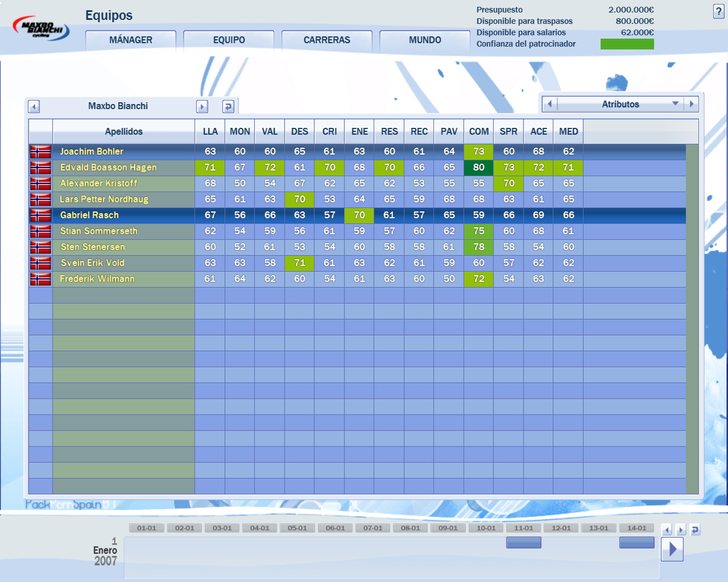Open the CARRERAS menu tab

pyautogui.click(x=327, y=40)
